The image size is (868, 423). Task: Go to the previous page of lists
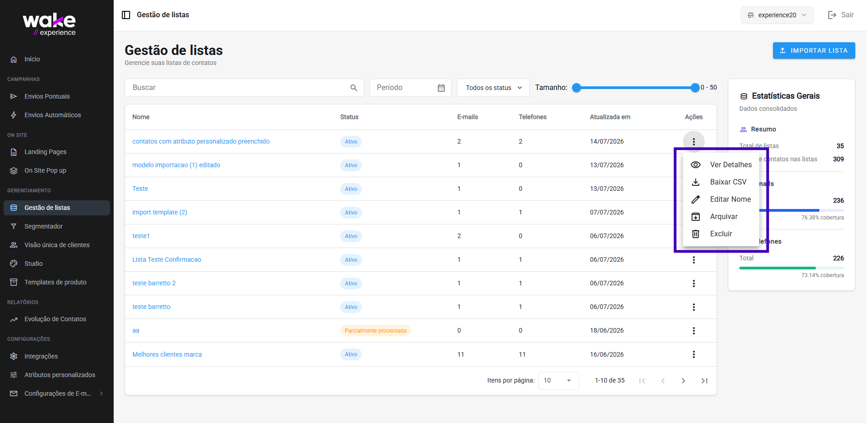click(663, 381)
